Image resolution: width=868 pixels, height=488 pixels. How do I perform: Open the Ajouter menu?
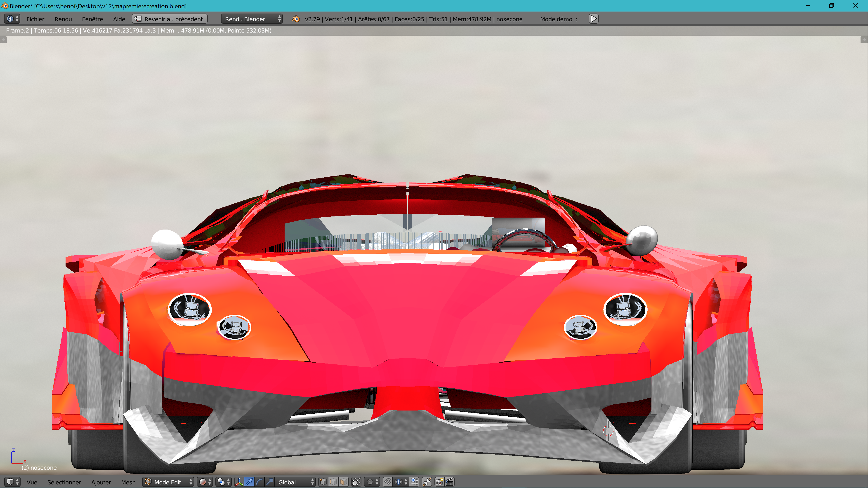click(x=101, y=482)
